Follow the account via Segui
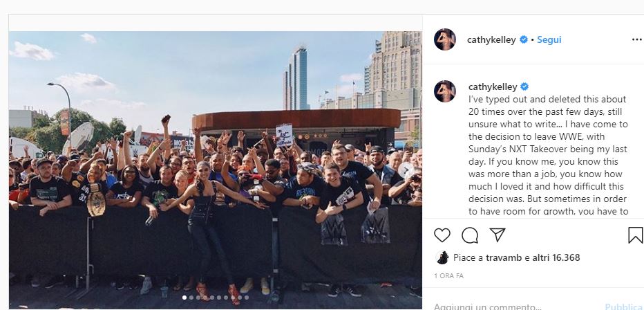The height and width of the screenshot is (310, 644). point(549,39)
